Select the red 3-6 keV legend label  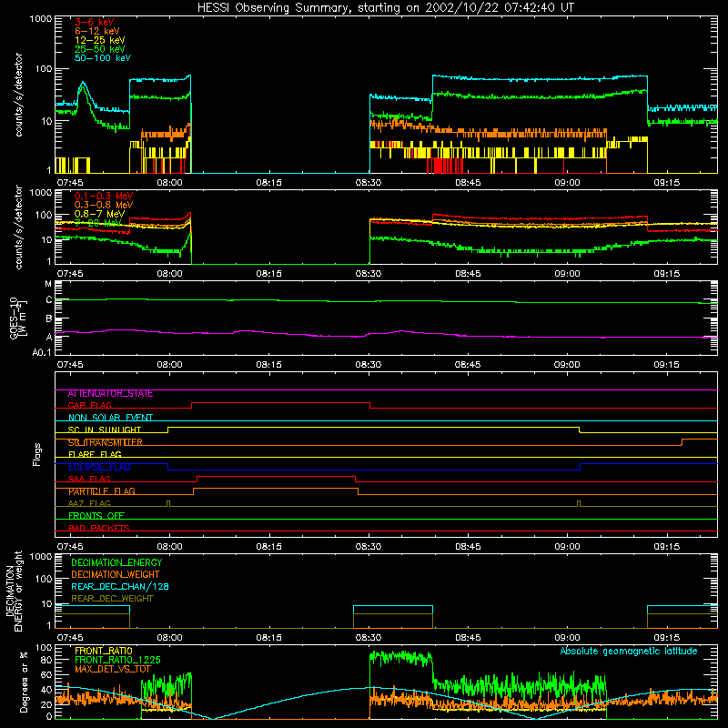click(95, 22)
